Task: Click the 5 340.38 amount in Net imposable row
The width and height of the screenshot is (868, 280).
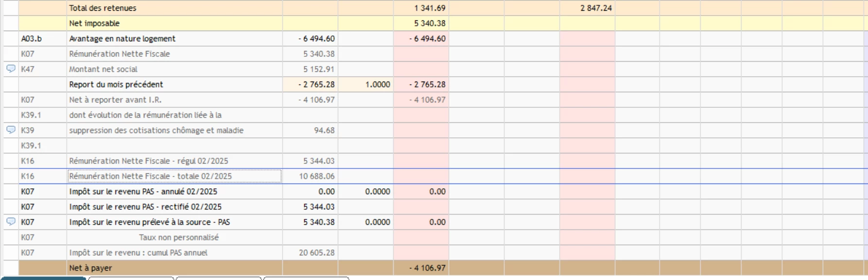Action: coord(430,23)
